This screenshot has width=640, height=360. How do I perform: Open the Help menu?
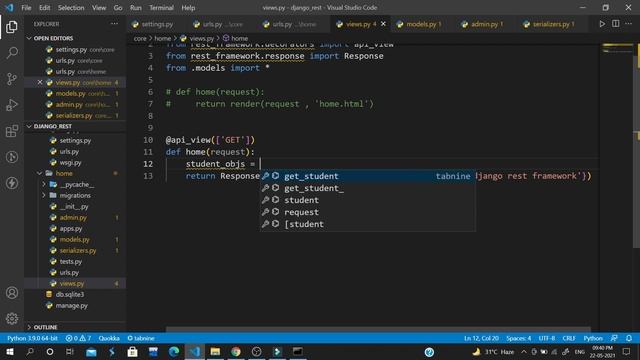(188, 8)
